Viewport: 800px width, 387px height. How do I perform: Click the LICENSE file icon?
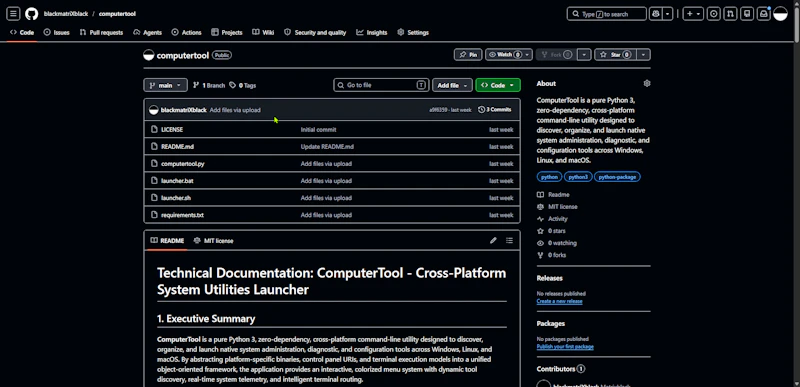(154, 130)
